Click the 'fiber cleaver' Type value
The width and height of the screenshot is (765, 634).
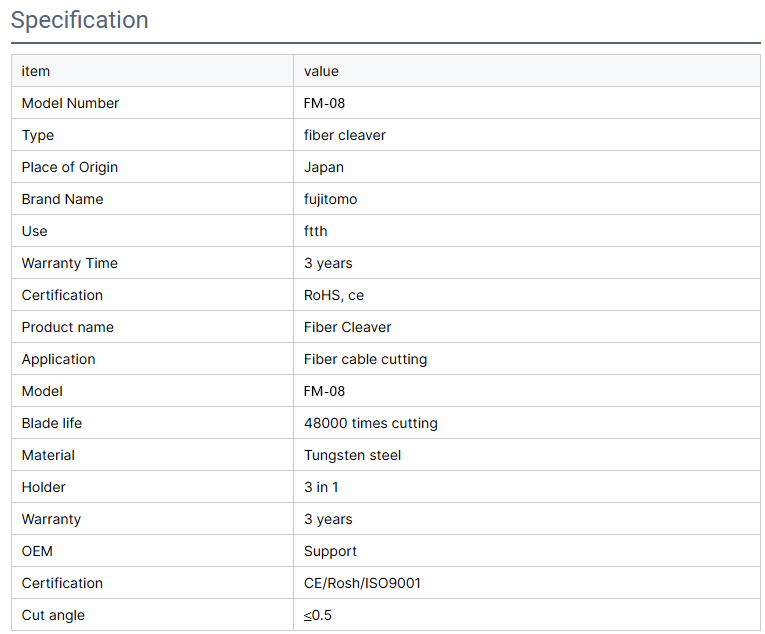point(344,135)
